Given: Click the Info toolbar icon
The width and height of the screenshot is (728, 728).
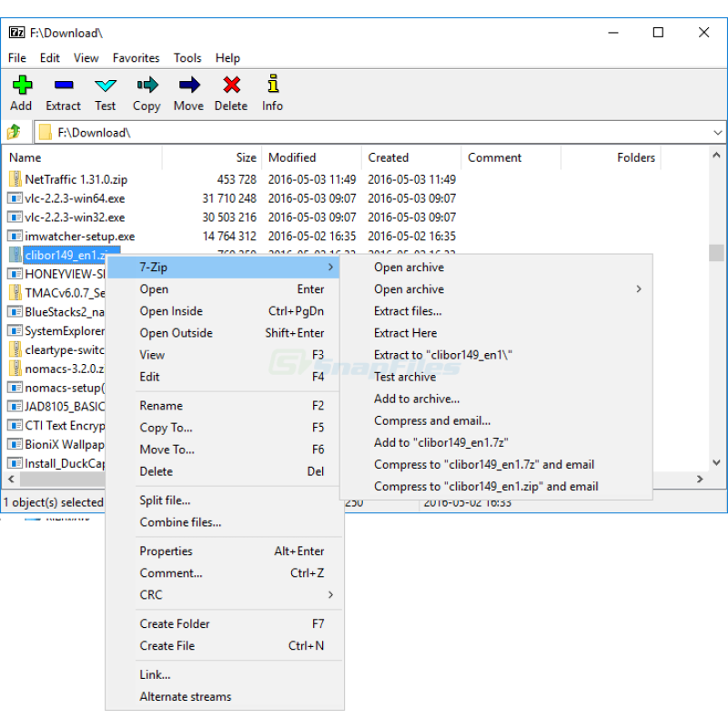Looking at the screenshot, I should tap(273, 84).
